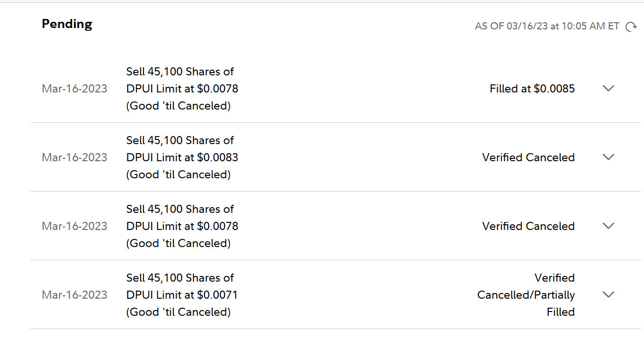Click the 'Filled at $0.0085' status
Screen dimensions: 644x339
(532, 89)
